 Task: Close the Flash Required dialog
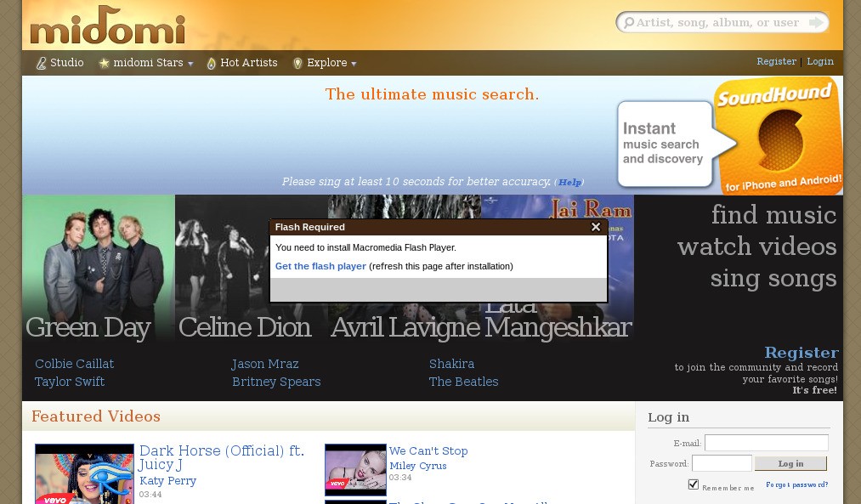(x=596, y=227)
